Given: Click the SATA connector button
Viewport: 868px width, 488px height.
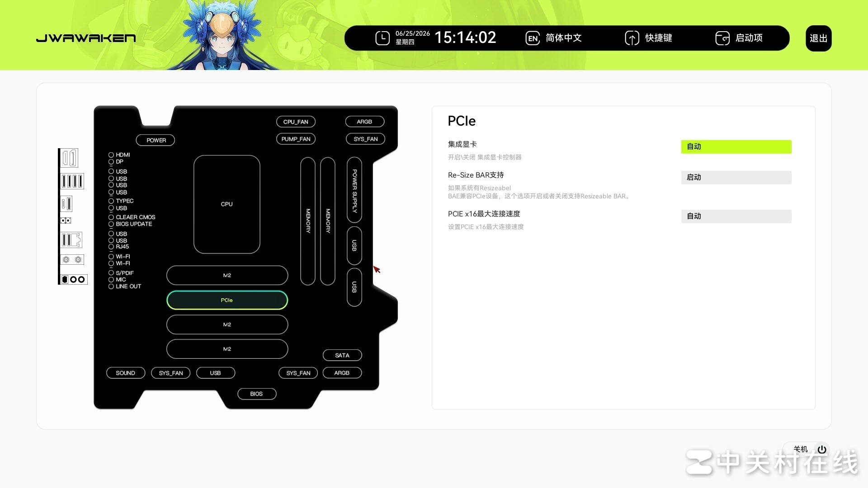Looking at the screenshot, I should 342,356.
